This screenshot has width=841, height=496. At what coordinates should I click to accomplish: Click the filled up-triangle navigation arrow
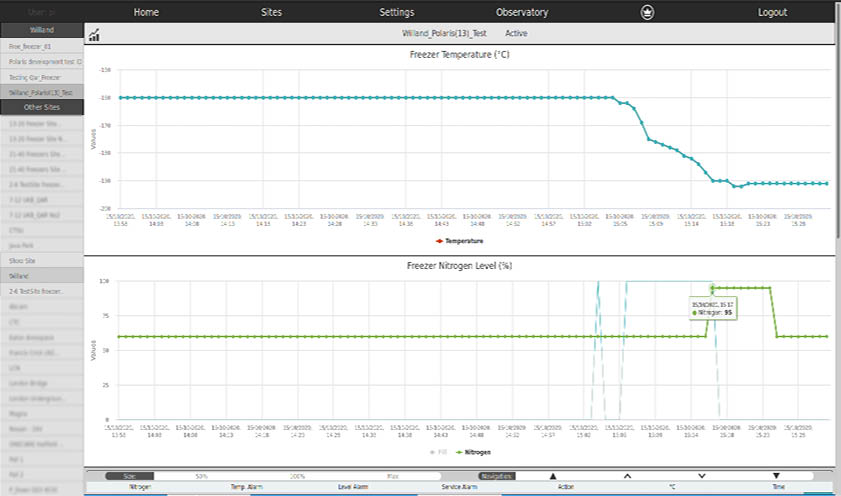click(x=553, y=476)
